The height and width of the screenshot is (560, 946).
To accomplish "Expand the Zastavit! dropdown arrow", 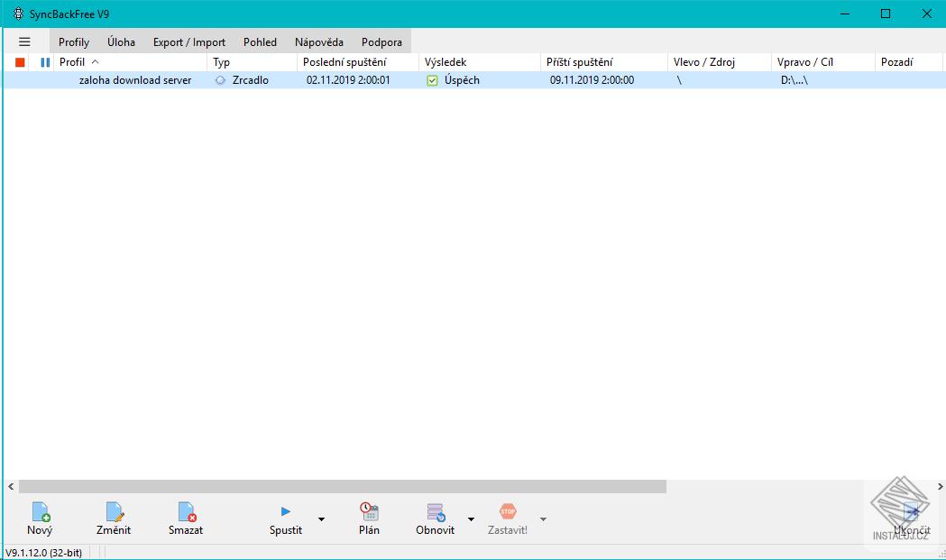I will pos(543,519).
